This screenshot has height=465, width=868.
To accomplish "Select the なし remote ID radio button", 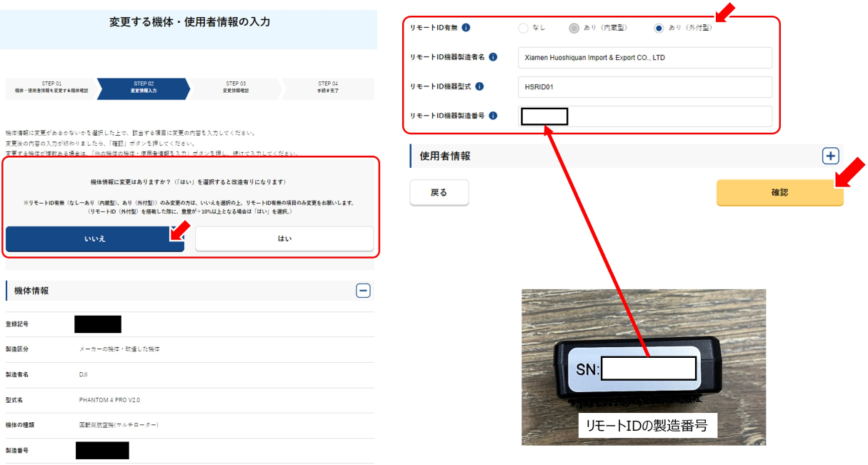I will click(x=523, y=29).
